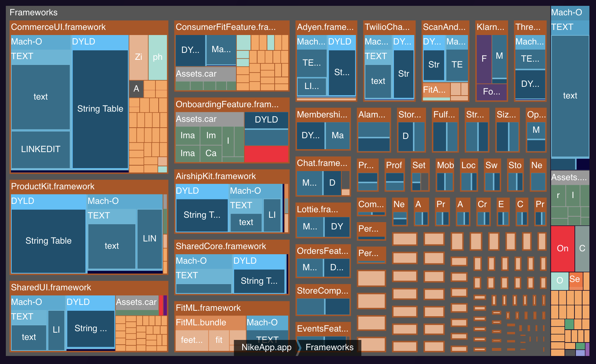This screenshot has width=596, height=364.
Task: Click the lowercase text block in CommerceUI.framework
Action: [40, 97]
